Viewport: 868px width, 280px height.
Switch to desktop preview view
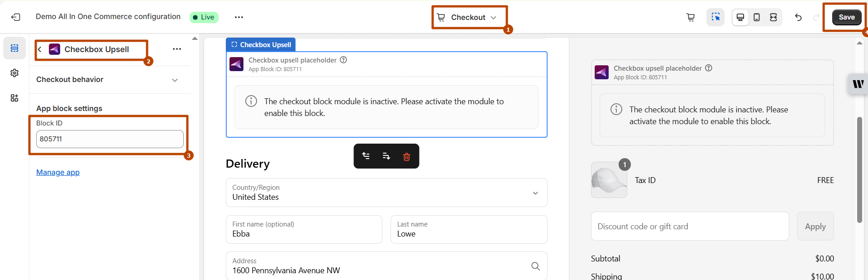click(740, 17)
